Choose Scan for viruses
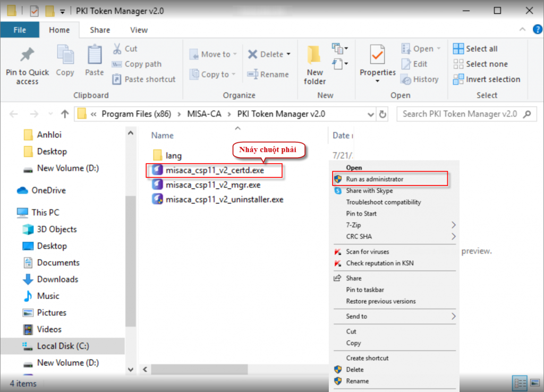Viewport: 544px width, 392px height. [x=395, y=252]
